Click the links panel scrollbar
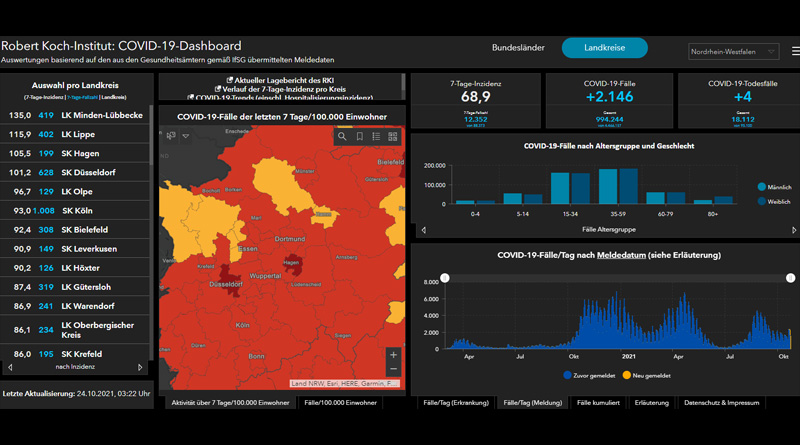The width and height of the screenshot is (800, 445). coord(404,83)
